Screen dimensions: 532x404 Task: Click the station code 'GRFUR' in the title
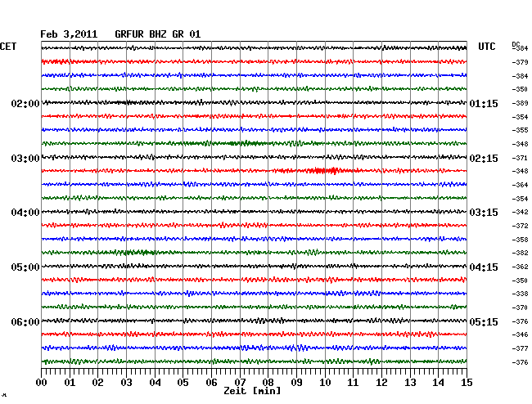coord(129,34)
